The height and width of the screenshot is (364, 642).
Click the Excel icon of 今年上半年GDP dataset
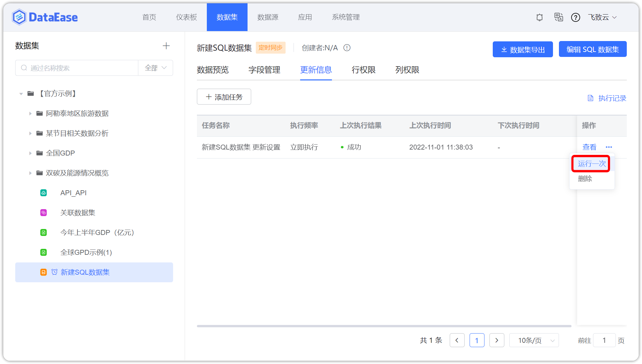(43, 232)
